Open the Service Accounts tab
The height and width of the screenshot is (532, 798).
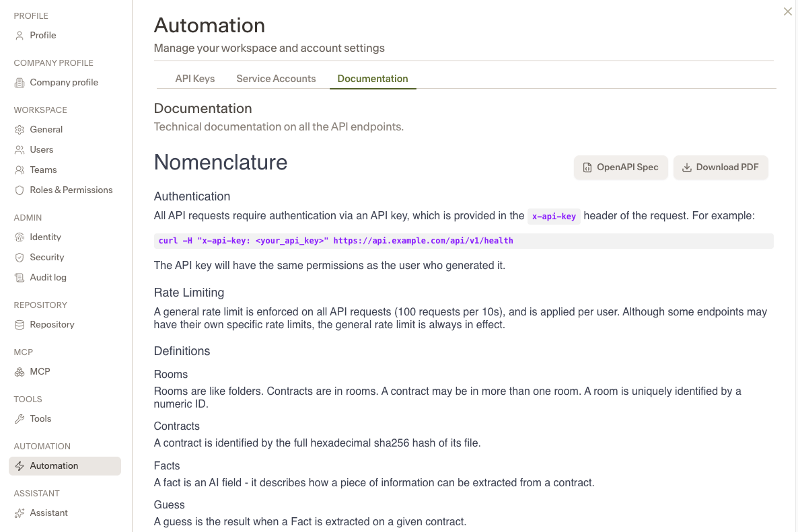(276, 79)
